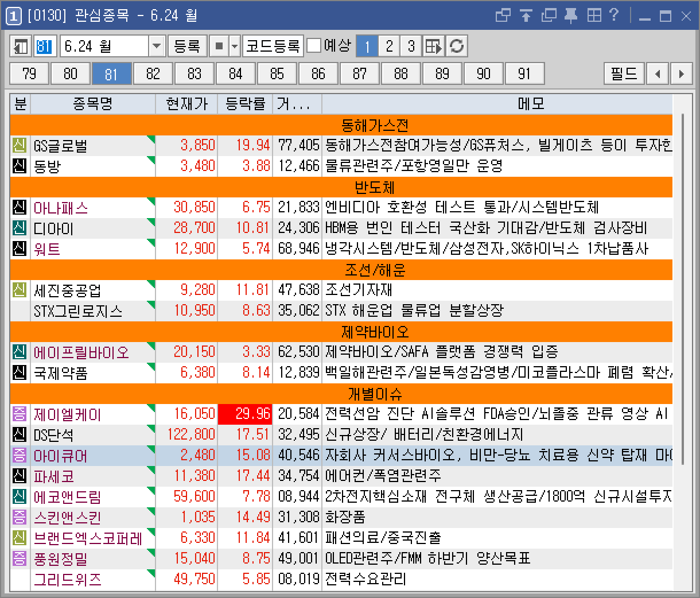
Task: Show next fields with right arrow
Action: pyautogui.click(x=681, y=73)
